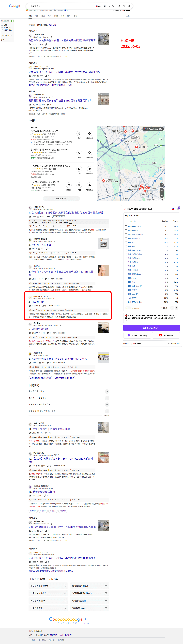Viewport: 183px width, 644px height.
Task: Switch to the 購物 tab
Action: (x=56, y=16)
